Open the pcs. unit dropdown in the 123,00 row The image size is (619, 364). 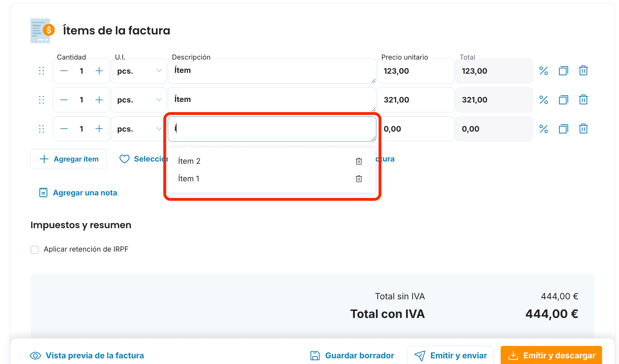click(139, 71)
